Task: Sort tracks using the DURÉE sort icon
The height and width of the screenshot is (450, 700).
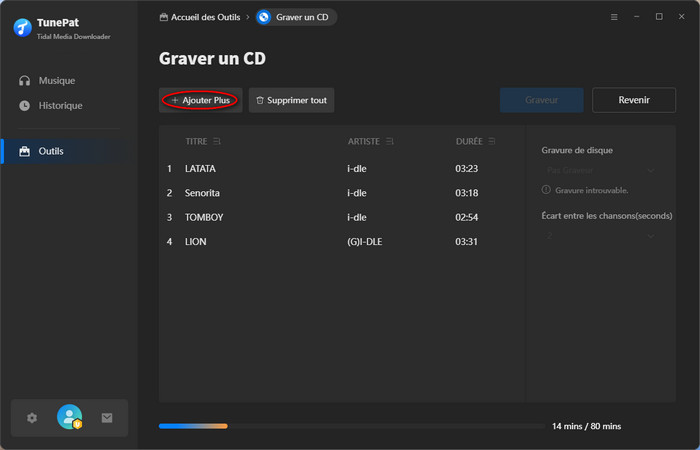Action: click(x=493, y=142)
